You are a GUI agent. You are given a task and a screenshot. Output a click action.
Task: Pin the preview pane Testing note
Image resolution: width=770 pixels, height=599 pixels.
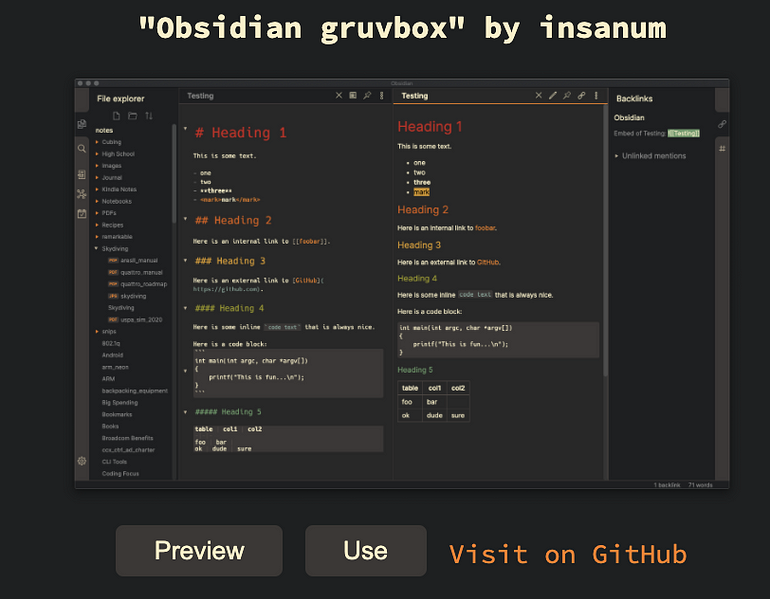[x=567, y=95]
